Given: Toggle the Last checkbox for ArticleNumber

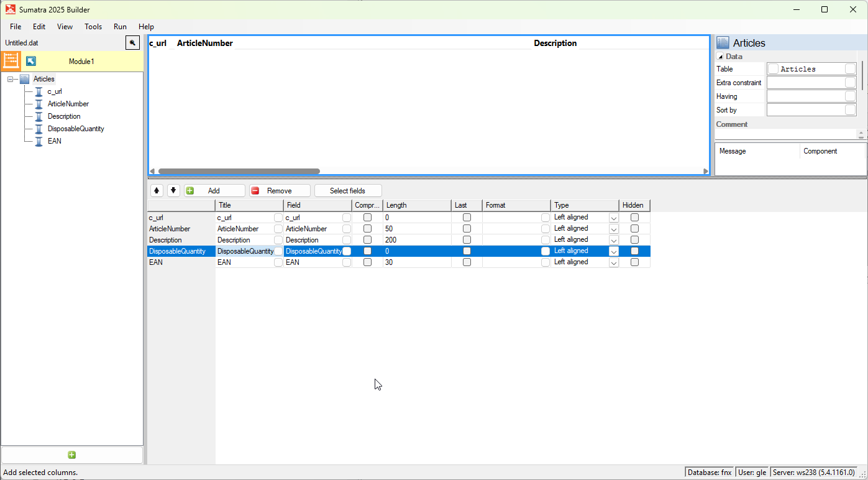Looking at the screenshot, I should coord(467,229).
